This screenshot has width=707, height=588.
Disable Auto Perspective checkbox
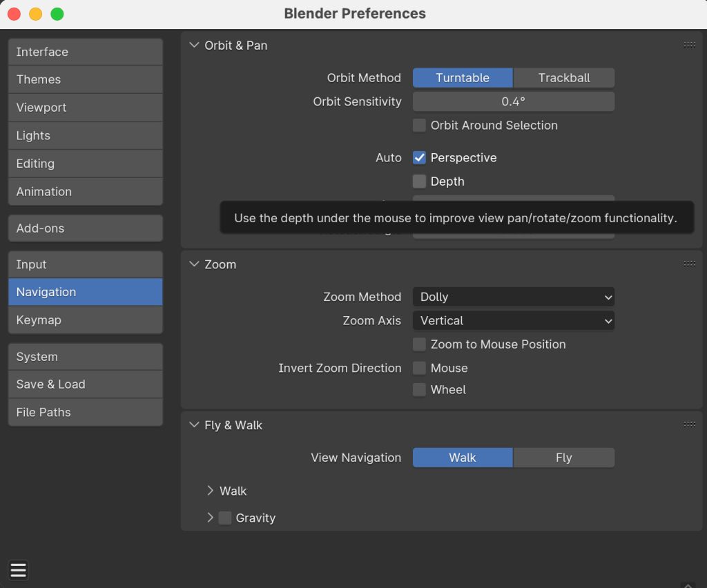[x=419, y=158]
